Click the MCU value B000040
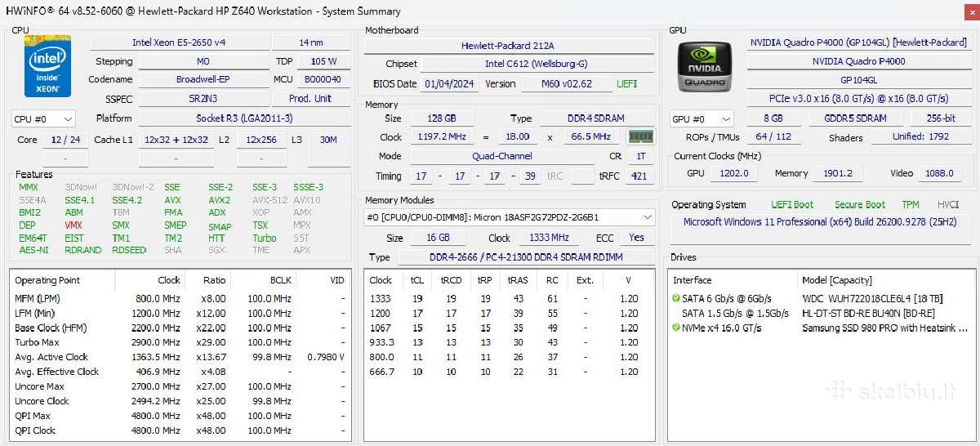Image resolution: width=980 pixels, height=446 pixels. (x=323, y=80)
